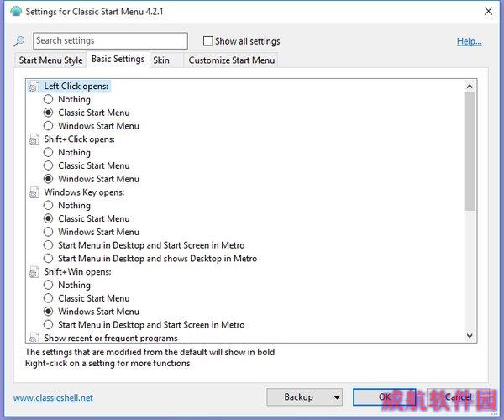The height and width of the screenshot is (420, 504).
Task: Select Nothing under Shift+Click opens
Action: 48,152
